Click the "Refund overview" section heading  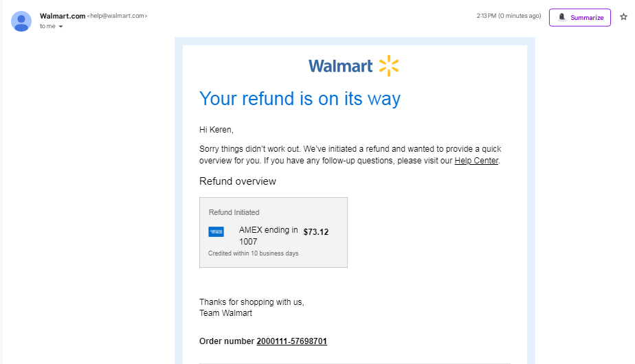237,181
